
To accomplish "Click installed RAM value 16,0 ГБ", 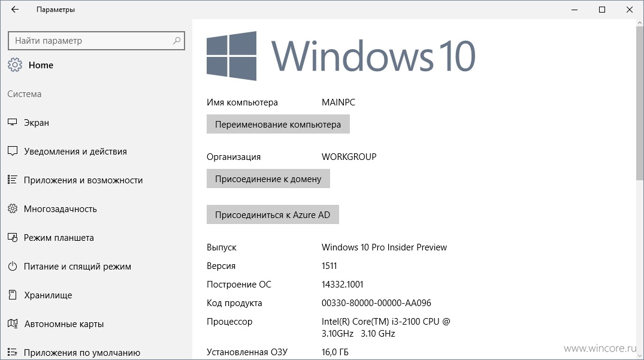I will (335, 352).
